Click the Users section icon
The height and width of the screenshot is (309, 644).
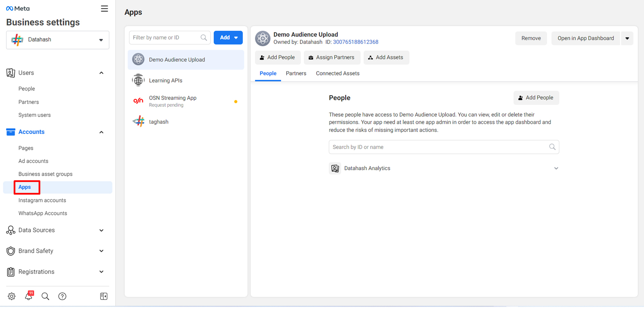point(11,73)
